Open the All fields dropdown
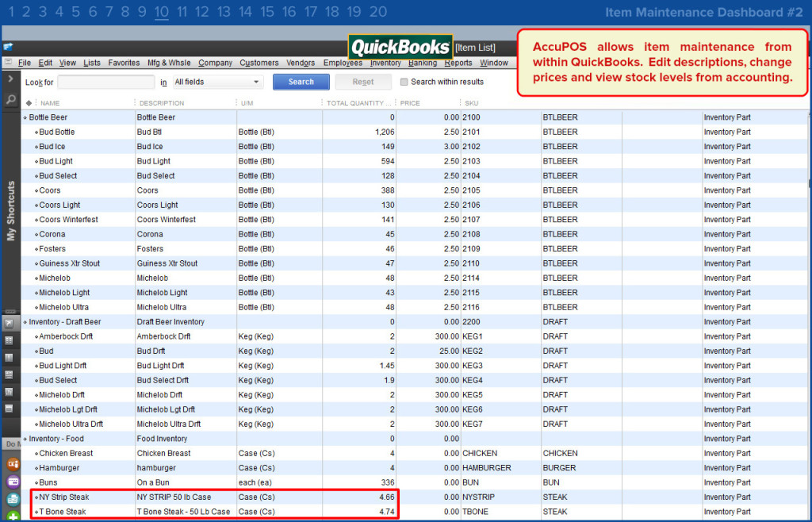The image size is (812, 522). (x=217, y=82)
